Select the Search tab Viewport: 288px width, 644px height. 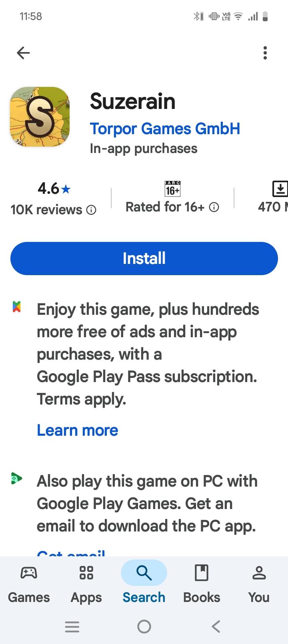coord(144,581)
